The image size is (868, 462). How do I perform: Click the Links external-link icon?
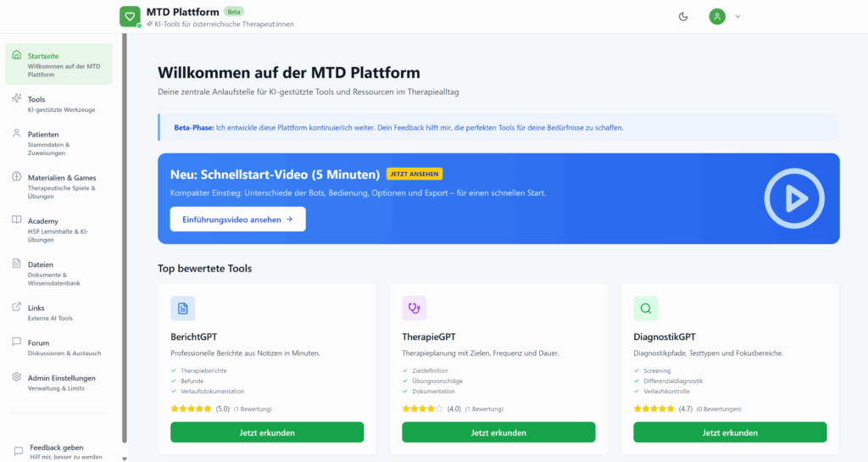(x=17, y=308)
